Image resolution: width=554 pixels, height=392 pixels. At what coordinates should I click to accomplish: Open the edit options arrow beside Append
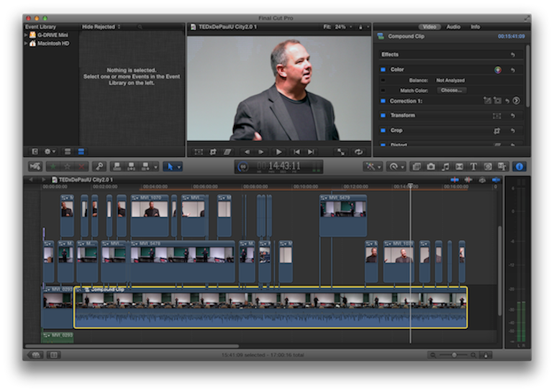pyautogui.click(x=155, y=167)
